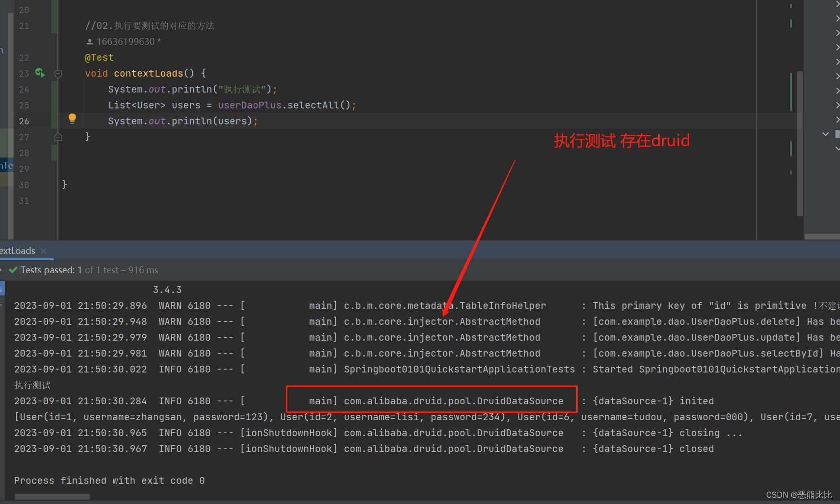Run the contextLoads test via gutter icon
The height and width of the screenshot is (504, 840).
(40, 73)
